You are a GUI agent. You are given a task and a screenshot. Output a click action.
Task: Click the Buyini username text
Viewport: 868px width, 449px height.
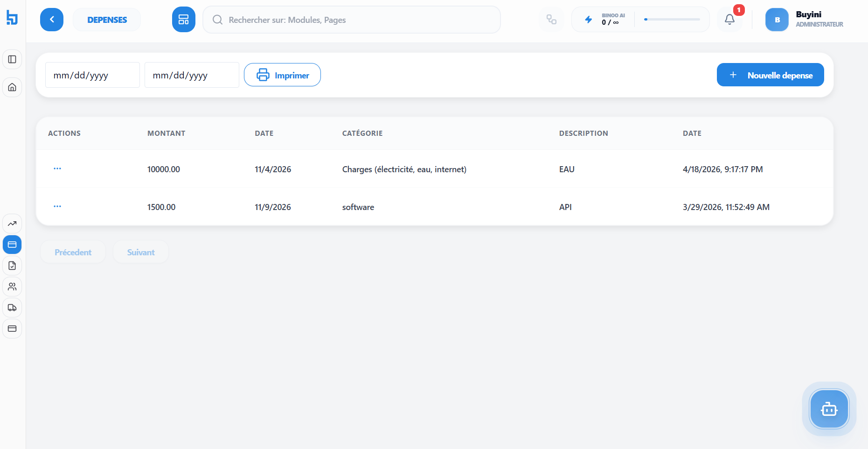click(809, 14)
